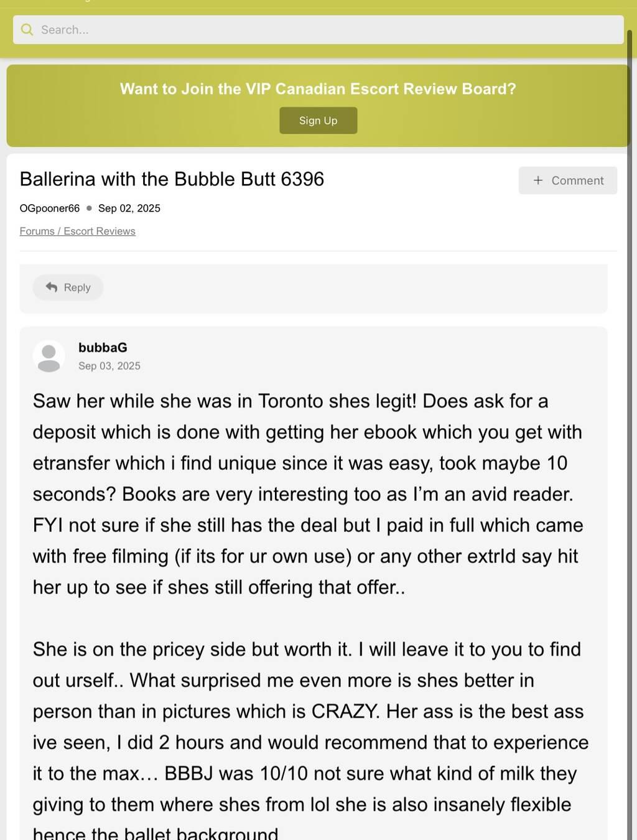Click the magnifying glass search icon
The width and height of the screenshot is (637, 840).
click(x=27, y=30)
